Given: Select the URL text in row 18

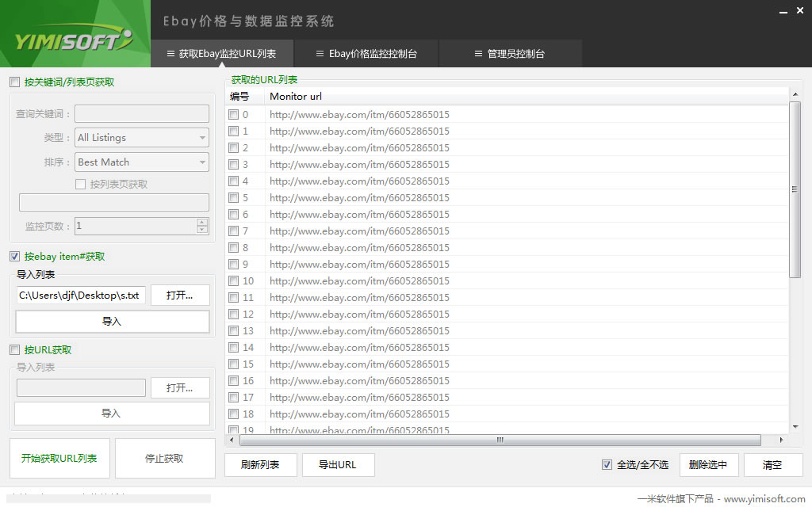Looking at the screenshot, I should [359, 414].
